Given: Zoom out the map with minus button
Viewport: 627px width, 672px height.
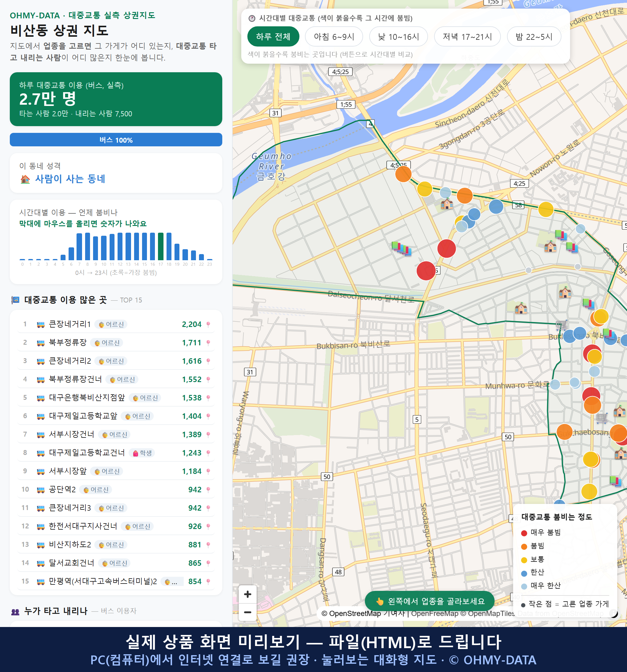Looking at the screenshot, I should tap(247, 612).
